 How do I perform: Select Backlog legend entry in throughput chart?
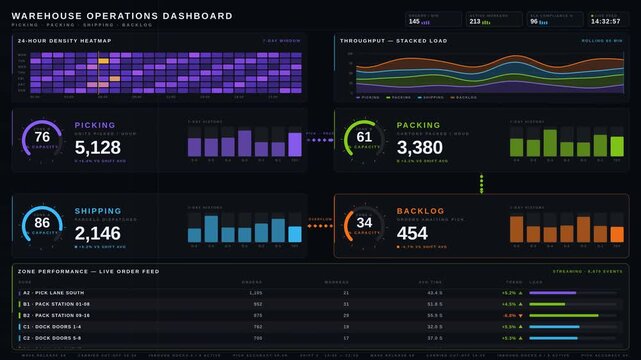pos(464,98)
